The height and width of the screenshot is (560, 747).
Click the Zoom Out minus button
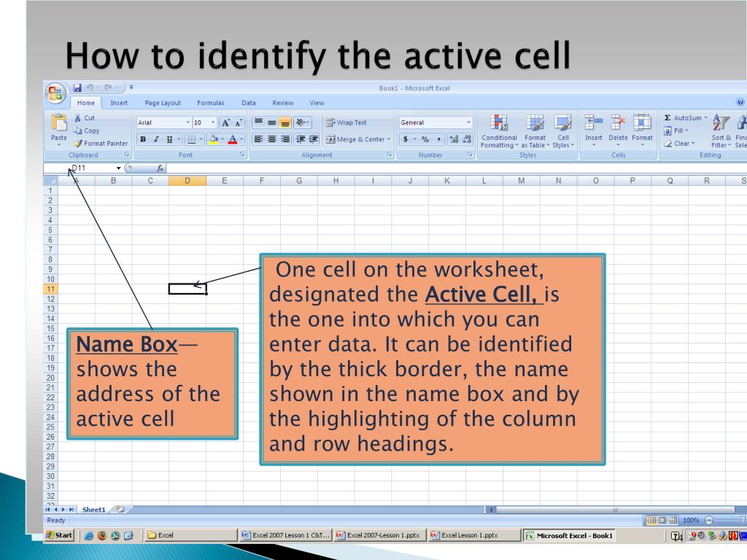pos(709,521)
